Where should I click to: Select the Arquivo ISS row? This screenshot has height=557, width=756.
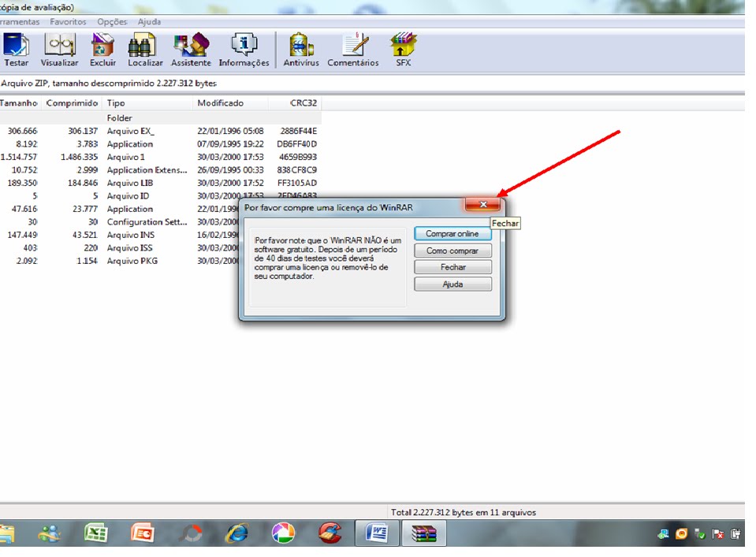click(120, 248)
